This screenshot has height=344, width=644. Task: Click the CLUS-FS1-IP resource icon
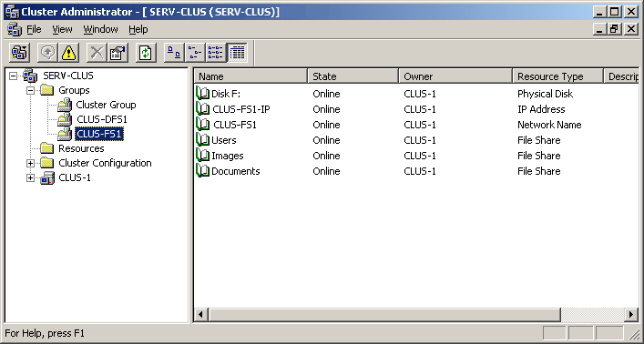tap(202, 109)
